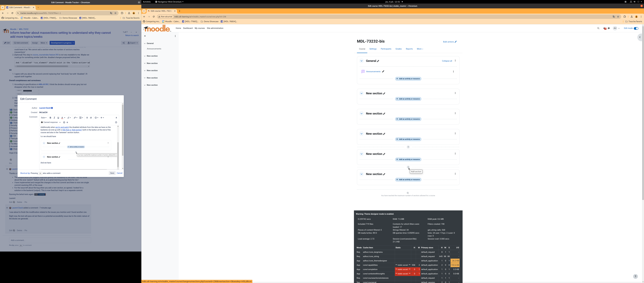
Task: Click the Tracker Add a comment field
Action: [50, 240]
